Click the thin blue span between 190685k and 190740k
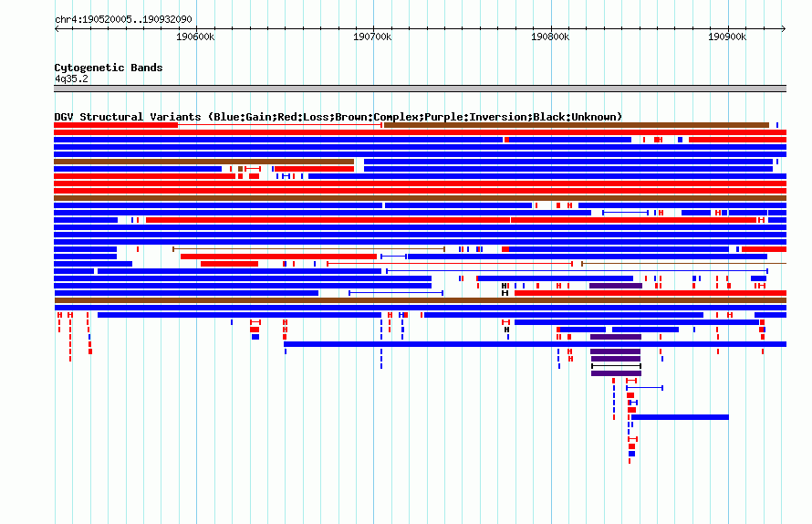Screen dimensions: 812x524 396,293
